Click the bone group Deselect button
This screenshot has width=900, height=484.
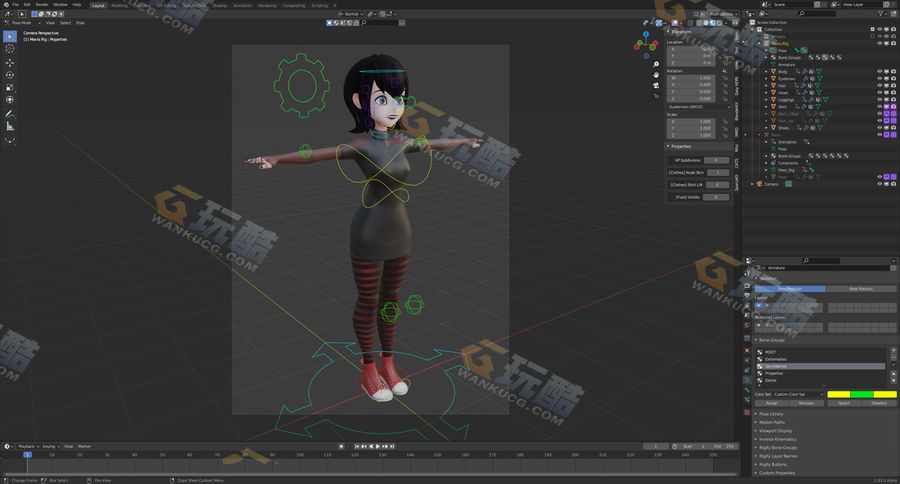[x=879, y=403]
